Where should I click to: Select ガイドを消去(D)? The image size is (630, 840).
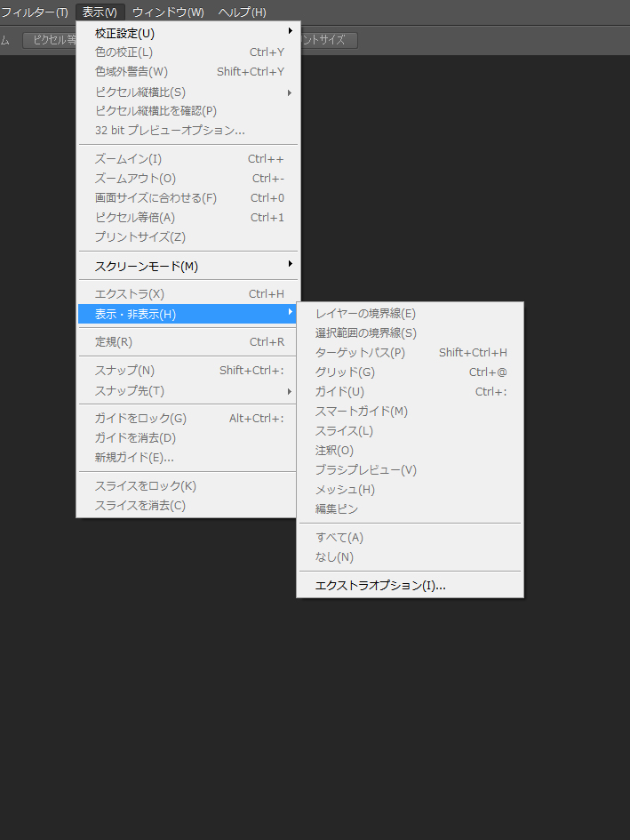188,438
